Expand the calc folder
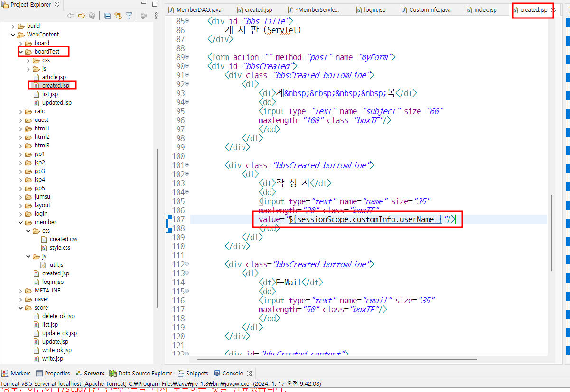The width and height of the screenshot is (570, 392). [21, 111]
